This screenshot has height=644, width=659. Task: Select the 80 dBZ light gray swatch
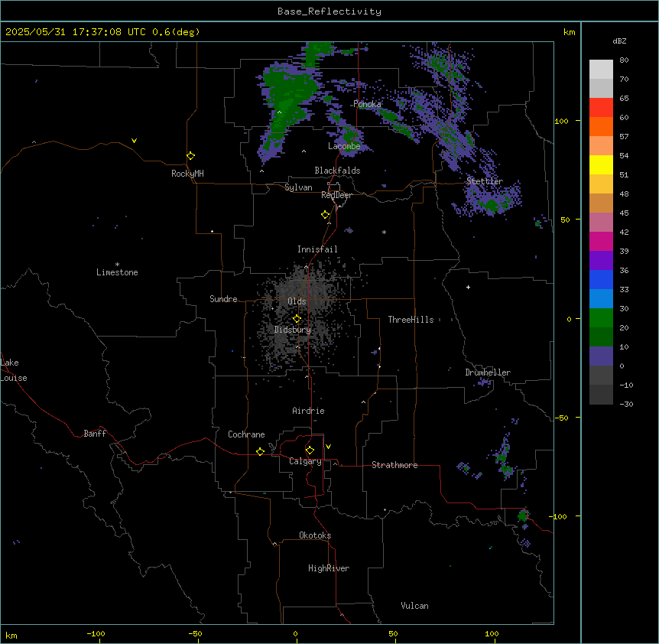point(601,69)
